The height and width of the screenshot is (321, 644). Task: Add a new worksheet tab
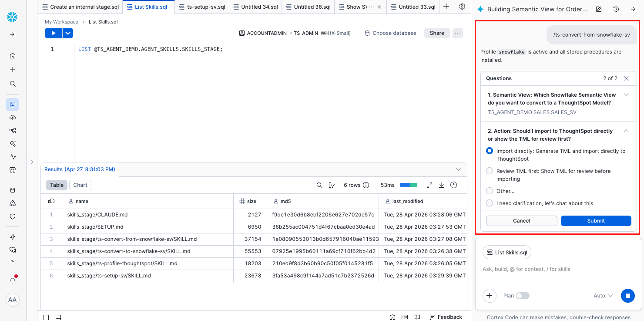[446, 7]
